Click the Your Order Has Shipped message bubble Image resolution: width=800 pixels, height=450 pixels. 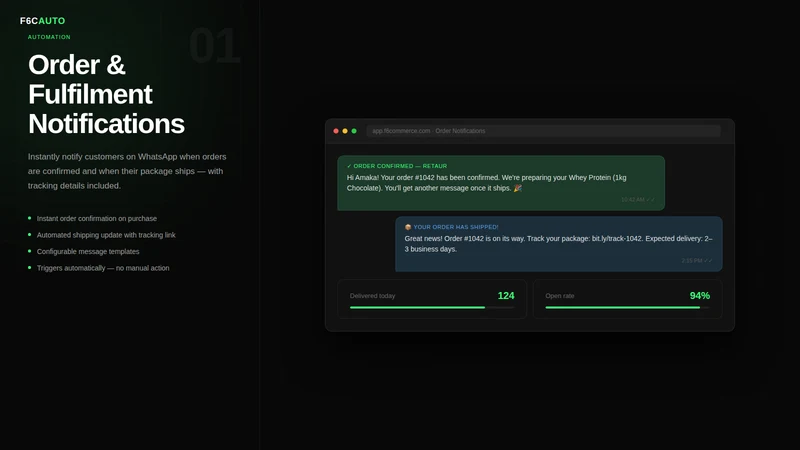point(559,244)
